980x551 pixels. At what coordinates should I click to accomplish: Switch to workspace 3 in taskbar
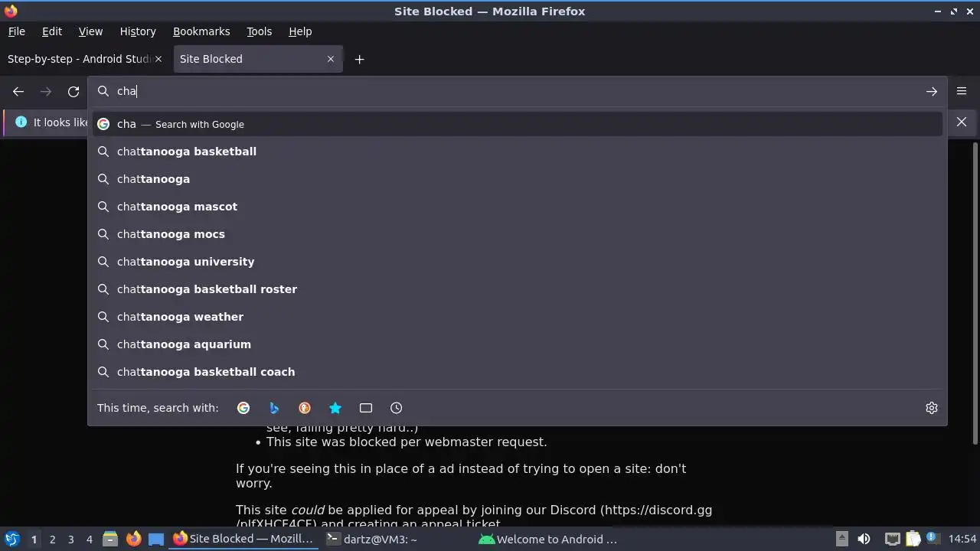pyautogui.click(x=70, y=540)
